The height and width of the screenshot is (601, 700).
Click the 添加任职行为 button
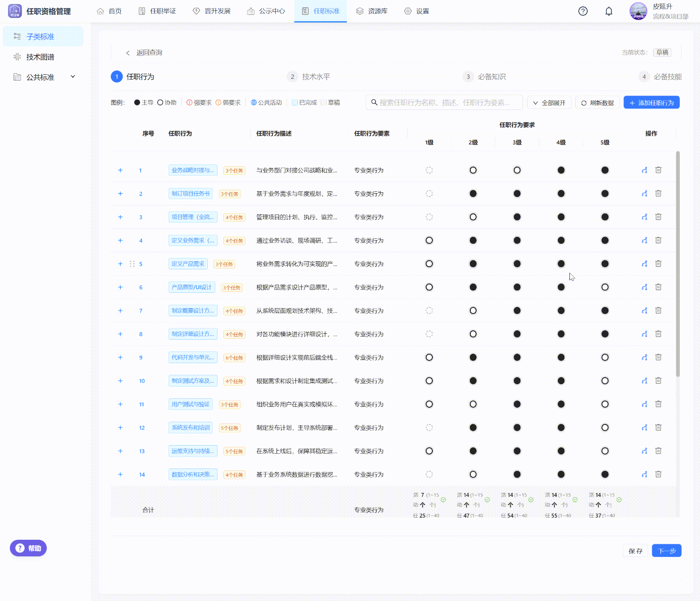pyautogui.click(x=651, y=103)
